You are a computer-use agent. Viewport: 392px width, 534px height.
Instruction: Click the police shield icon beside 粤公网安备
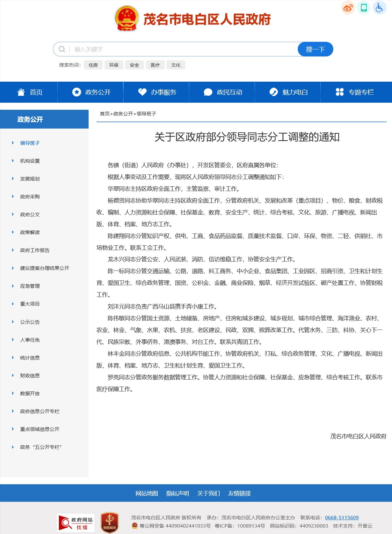tap(135, 526)
